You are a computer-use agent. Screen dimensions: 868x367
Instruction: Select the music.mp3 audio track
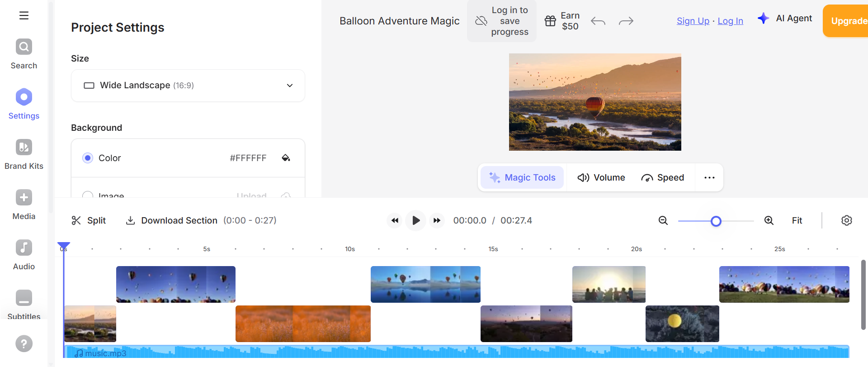[457, 352]
